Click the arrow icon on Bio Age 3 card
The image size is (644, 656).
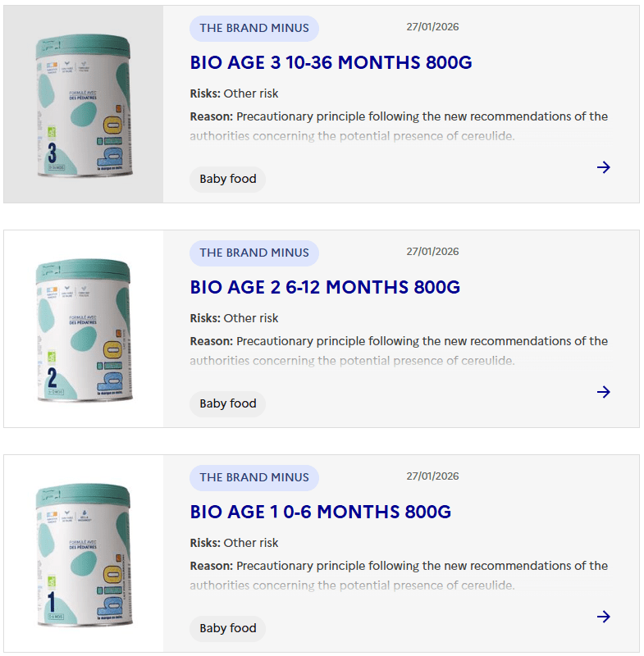(604, 167)
